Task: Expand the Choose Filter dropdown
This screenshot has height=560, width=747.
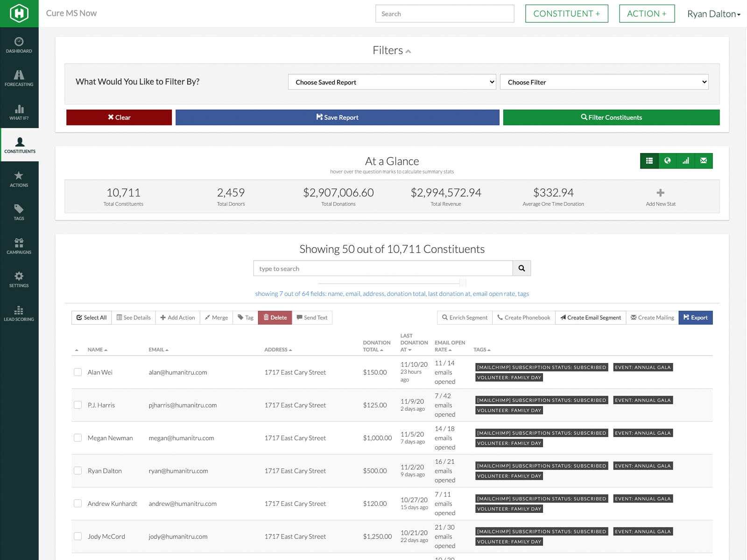Action: pyautogui.click(x=604, y=82)
